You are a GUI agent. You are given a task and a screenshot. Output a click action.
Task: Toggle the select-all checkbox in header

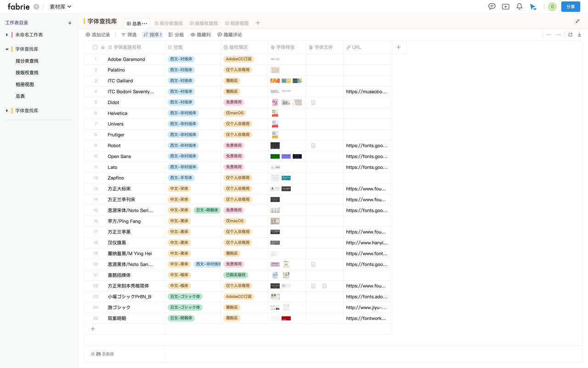[95, 47]
